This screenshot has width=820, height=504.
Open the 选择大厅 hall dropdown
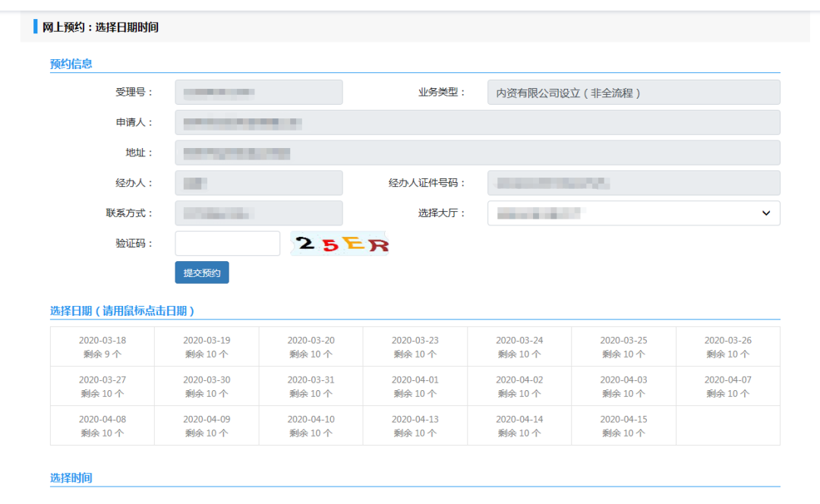(x=634, y=213)
